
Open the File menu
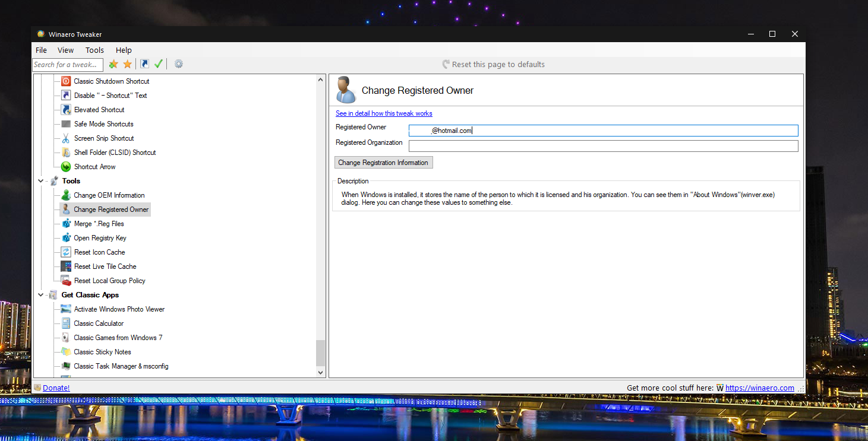point(40,50)
